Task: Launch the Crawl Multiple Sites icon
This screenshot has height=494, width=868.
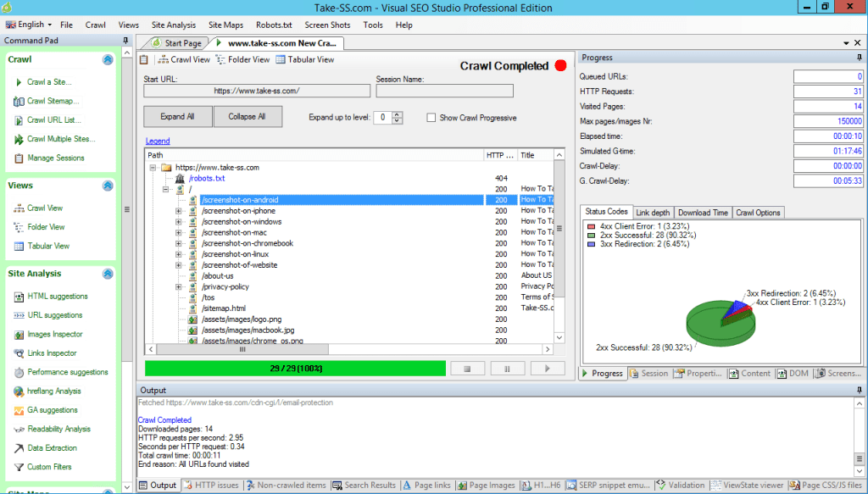Action: click(19, 139)
